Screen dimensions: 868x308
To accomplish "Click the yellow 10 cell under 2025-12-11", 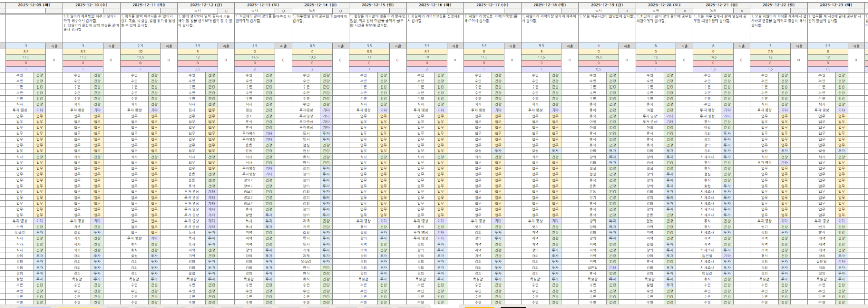I will (x=140, y=52).
